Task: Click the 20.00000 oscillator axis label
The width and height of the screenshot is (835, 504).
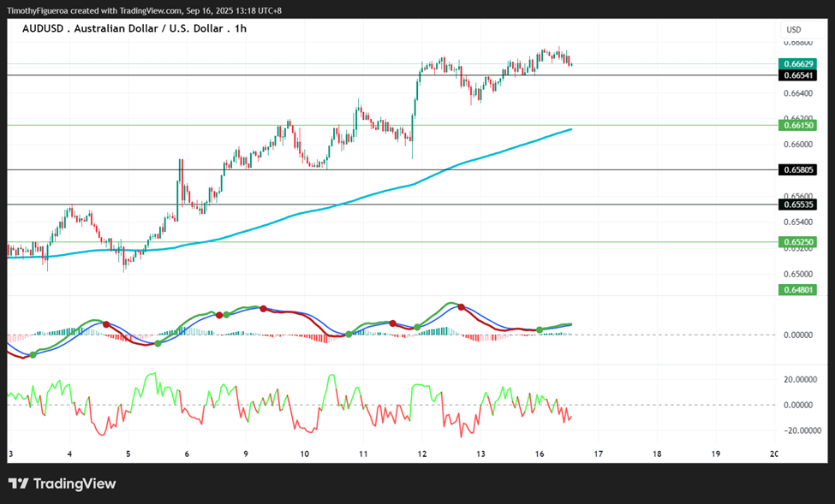Action: tap(801, 380)
